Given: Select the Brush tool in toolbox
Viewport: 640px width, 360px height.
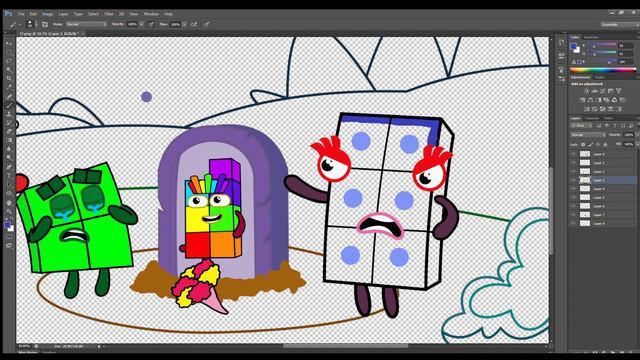Looking at the screenshot, I should 9,106.
